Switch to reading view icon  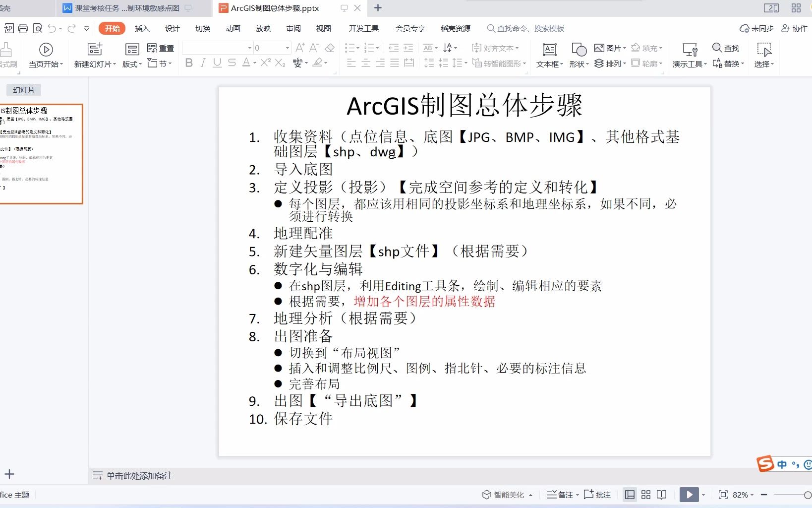click(661, 495)
